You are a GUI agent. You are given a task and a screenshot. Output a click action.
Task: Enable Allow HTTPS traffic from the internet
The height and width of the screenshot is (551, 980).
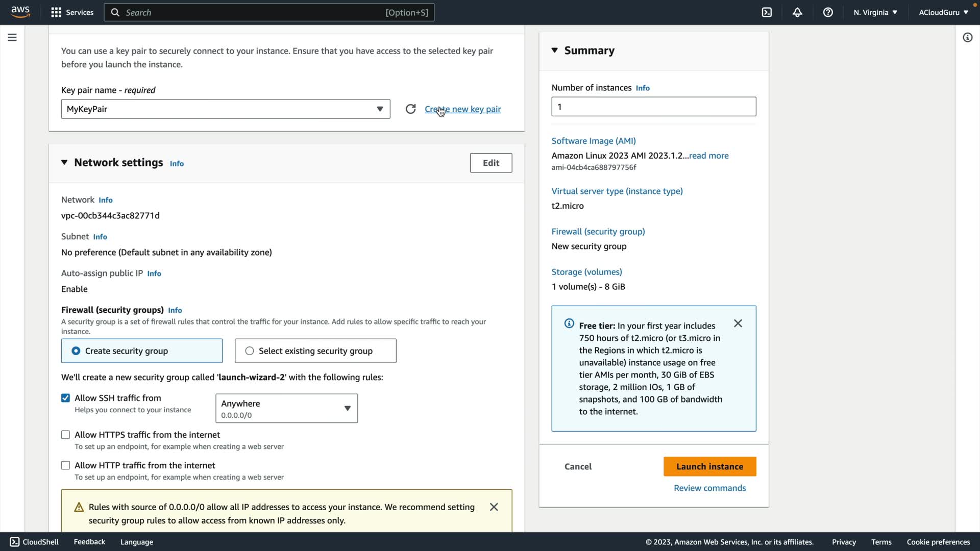66,435
